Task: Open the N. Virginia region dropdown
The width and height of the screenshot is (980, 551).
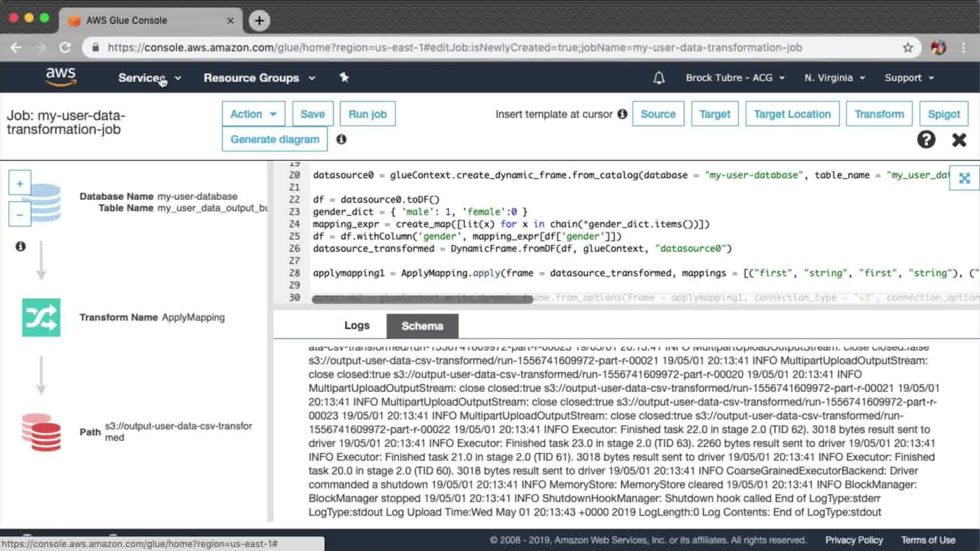Action: tap(835, 78)
